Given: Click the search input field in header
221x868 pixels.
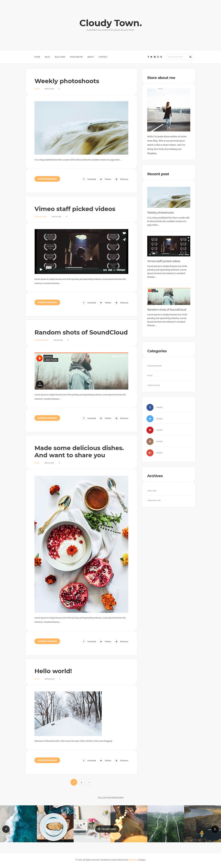Looking at the screenshot, I should pyautogui.click(x=177, y=57).
